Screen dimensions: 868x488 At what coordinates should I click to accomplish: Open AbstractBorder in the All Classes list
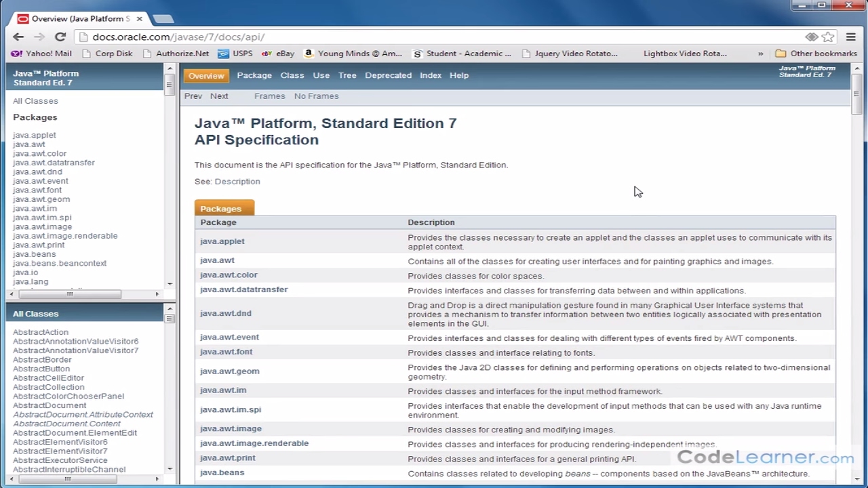[x=41, y=360]
